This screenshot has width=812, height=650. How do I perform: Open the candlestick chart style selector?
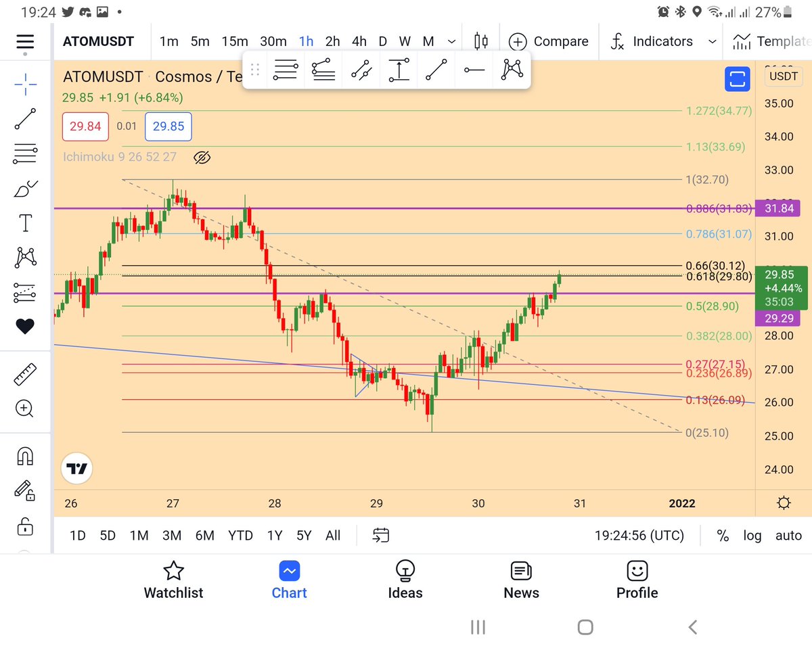coord(481,41)
